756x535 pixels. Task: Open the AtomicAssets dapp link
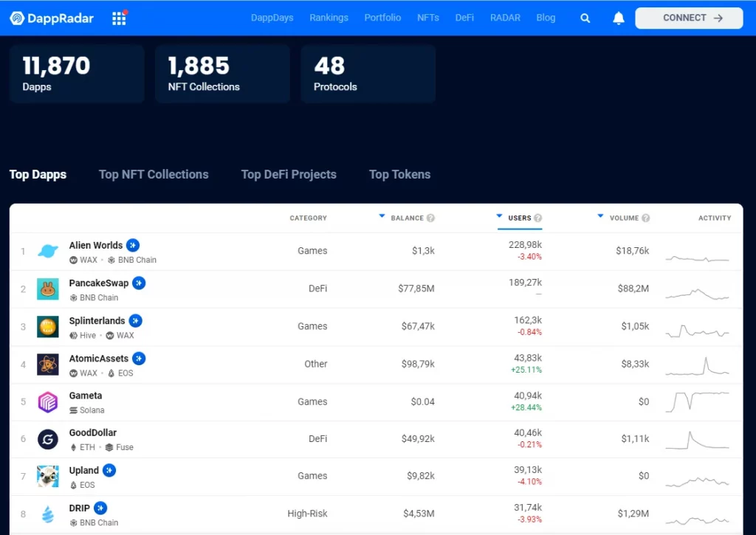point(99,359)
